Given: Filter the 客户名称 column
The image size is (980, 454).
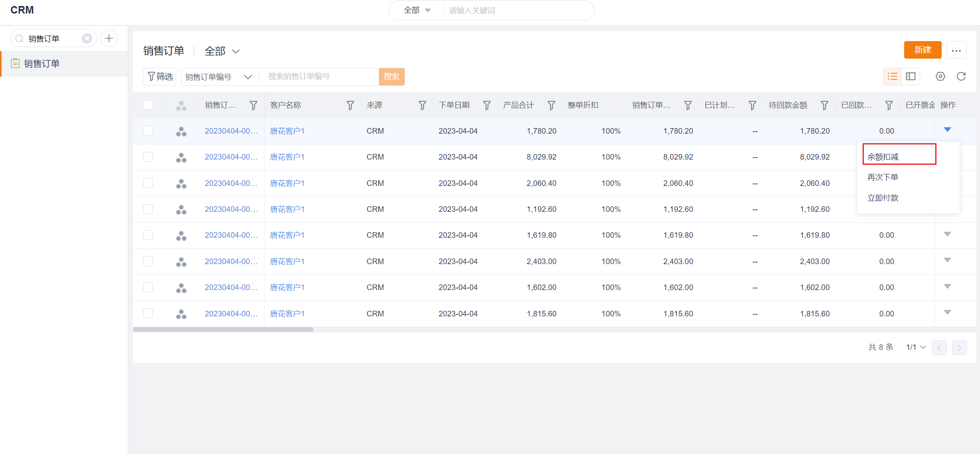Looking at the screenshot, I should (350, 105).
